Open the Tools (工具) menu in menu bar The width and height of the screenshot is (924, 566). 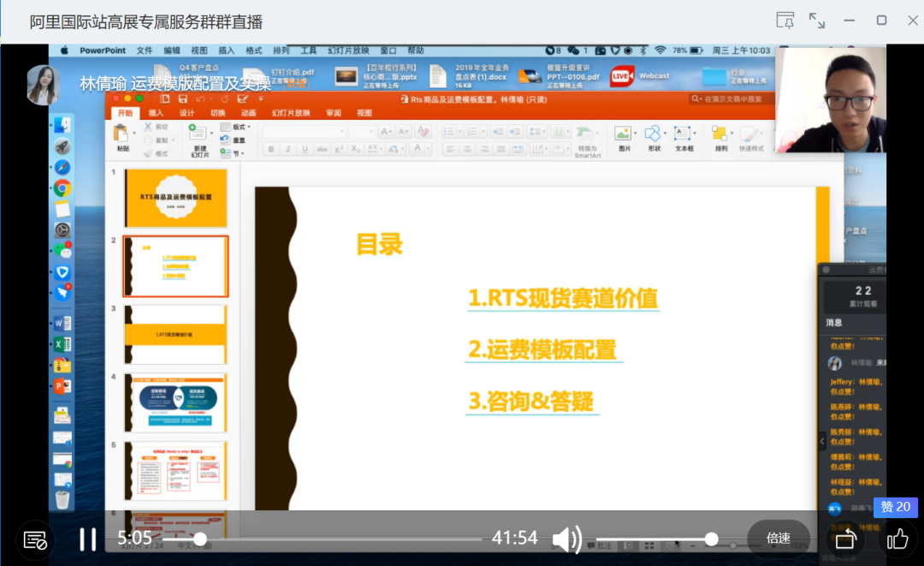[308, 51]
